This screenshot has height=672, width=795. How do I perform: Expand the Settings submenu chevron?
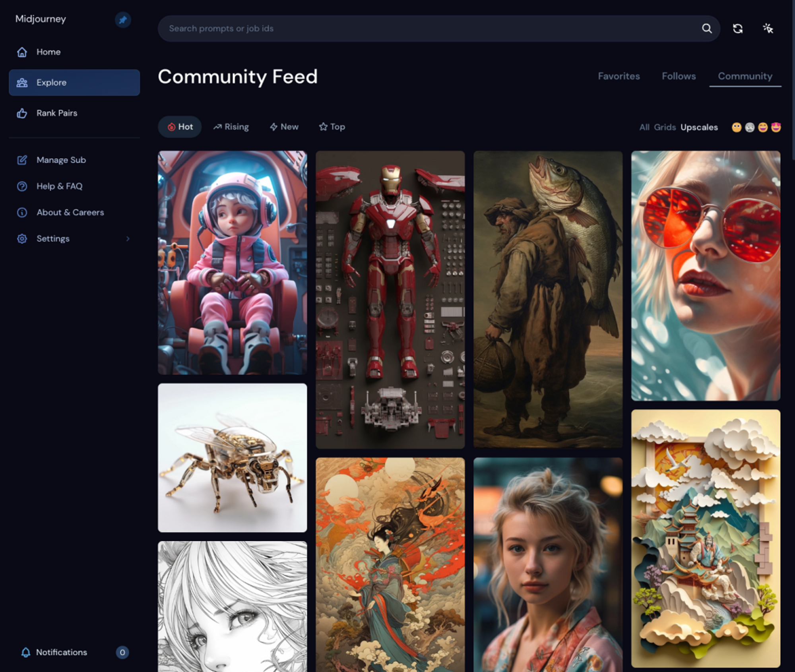pyautogui.click(x=128, y=239)
